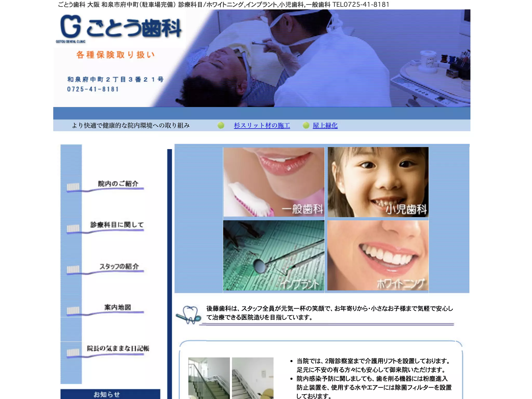This screenshot has width=532, height=399.
Task: Open the 杉スリット材の施工 link
Action: 262,125
